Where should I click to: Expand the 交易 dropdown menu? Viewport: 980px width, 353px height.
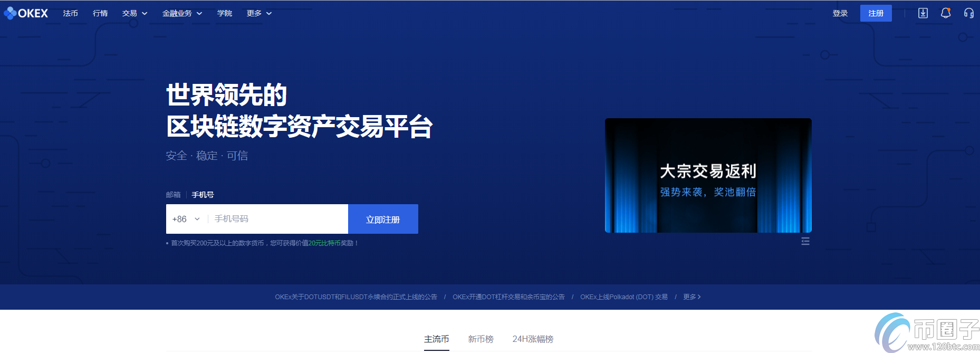[134, 13]
